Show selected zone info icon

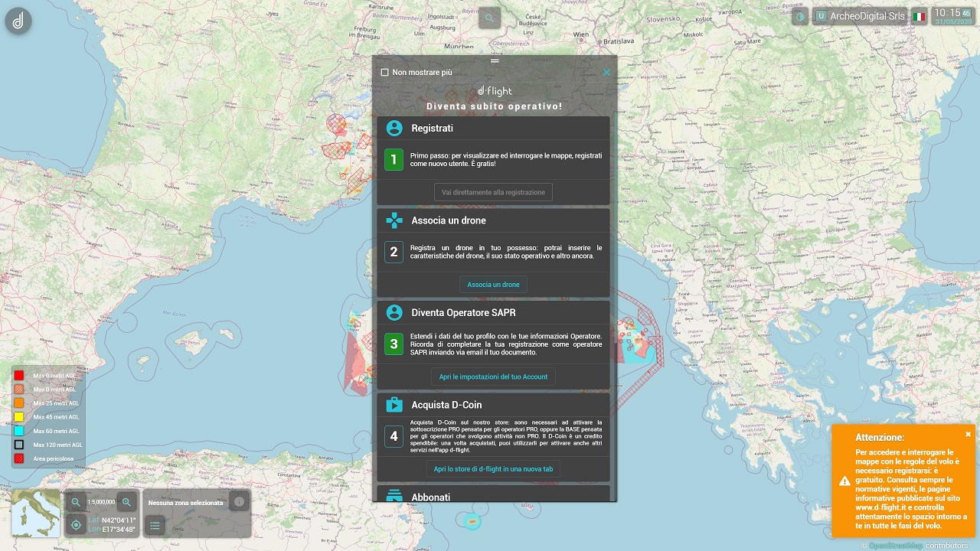[239, 502]
